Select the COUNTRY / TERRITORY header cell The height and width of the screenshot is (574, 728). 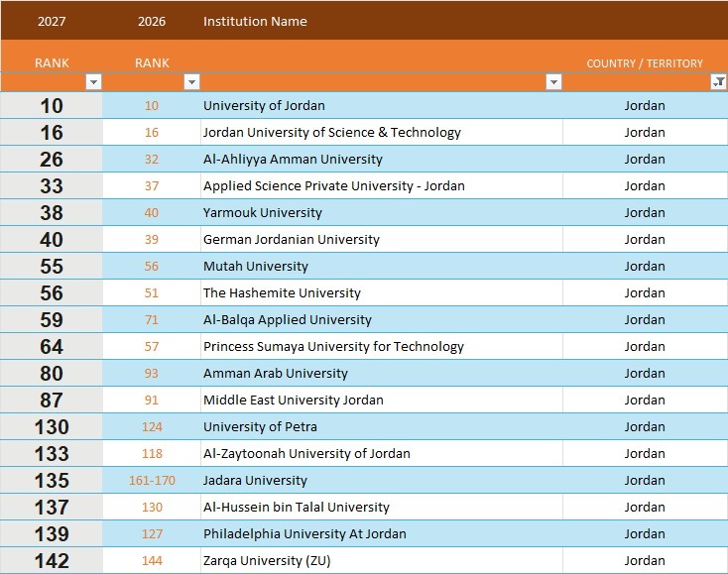click(645, 63)
